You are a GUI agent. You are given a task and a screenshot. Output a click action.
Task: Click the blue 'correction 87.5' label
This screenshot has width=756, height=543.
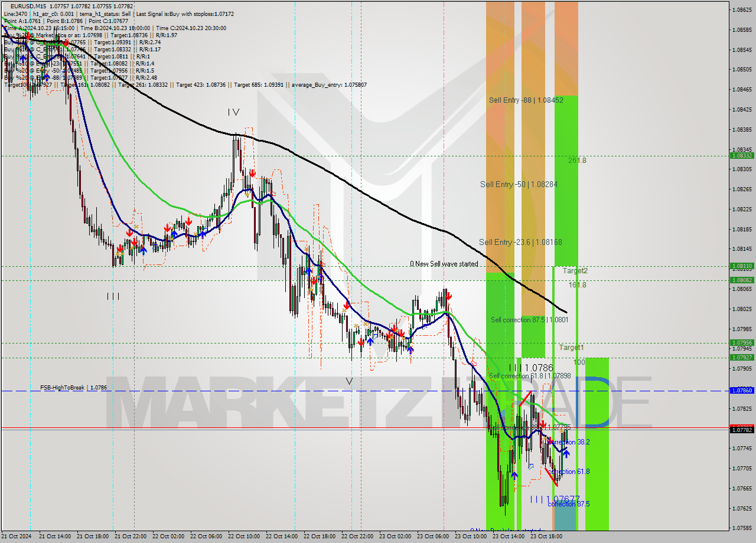(x=569, y=504)
